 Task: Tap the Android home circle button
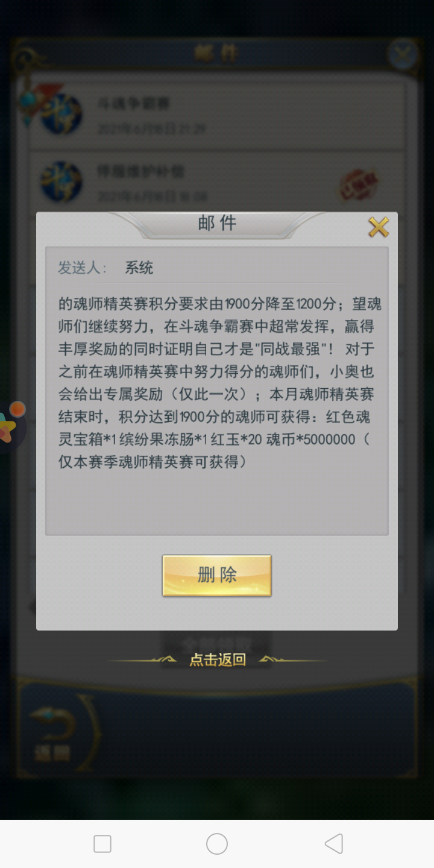(x=217, y=843)
